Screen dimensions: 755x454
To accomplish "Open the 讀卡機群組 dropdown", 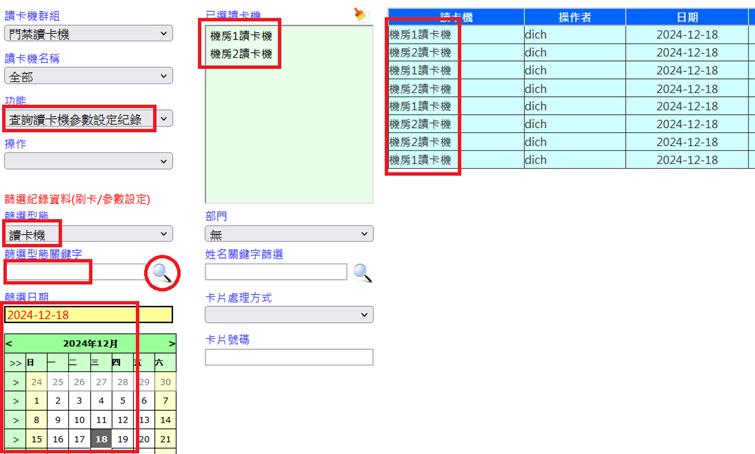I will (x=88, y=34).
